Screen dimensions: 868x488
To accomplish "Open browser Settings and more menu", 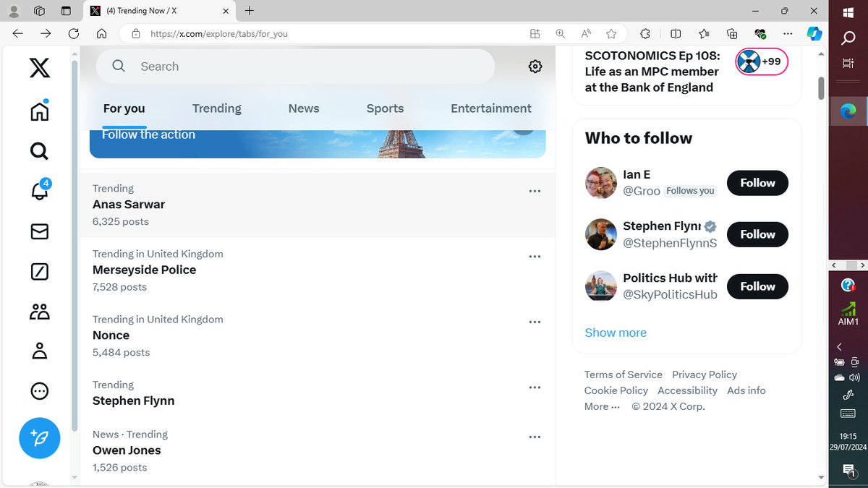I will coord(788,33).
